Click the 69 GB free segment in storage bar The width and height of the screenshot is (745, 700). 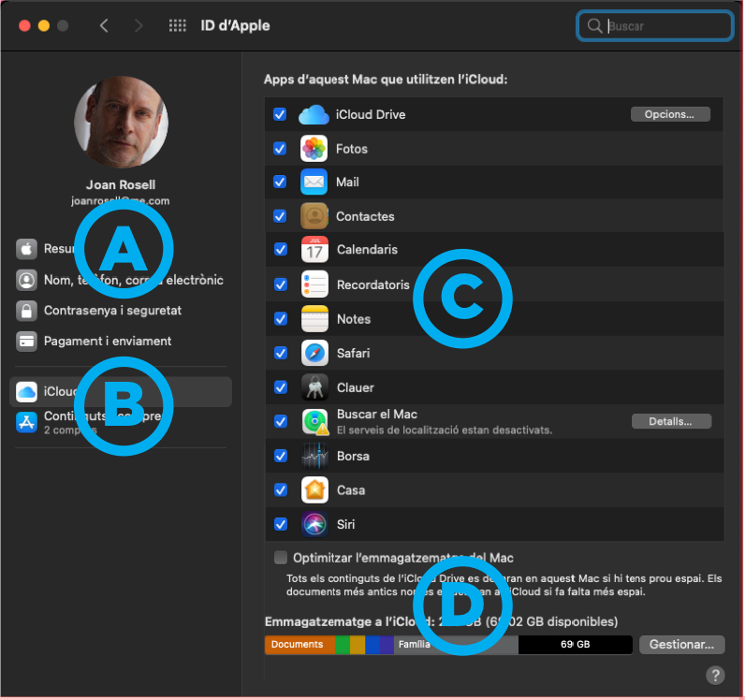click(x=575, y=645)
